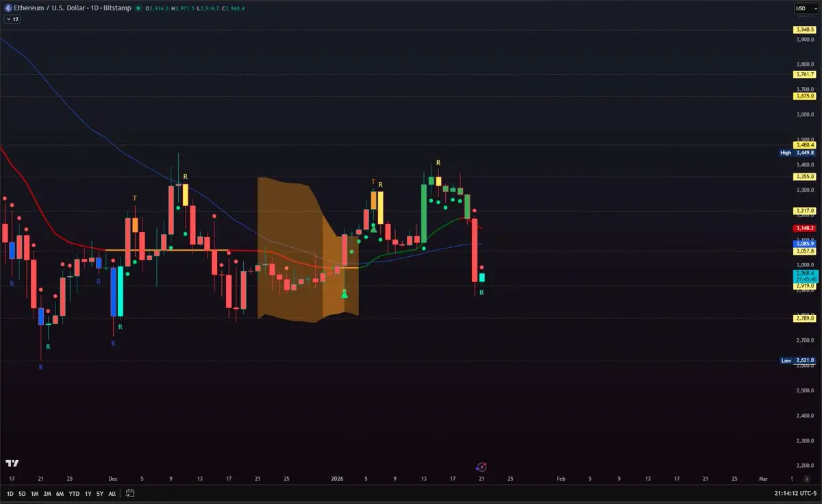Screen dimensions: 822x504
Task: Select the 1M time range
Action: pyautogui.click(x=34, y=493)
